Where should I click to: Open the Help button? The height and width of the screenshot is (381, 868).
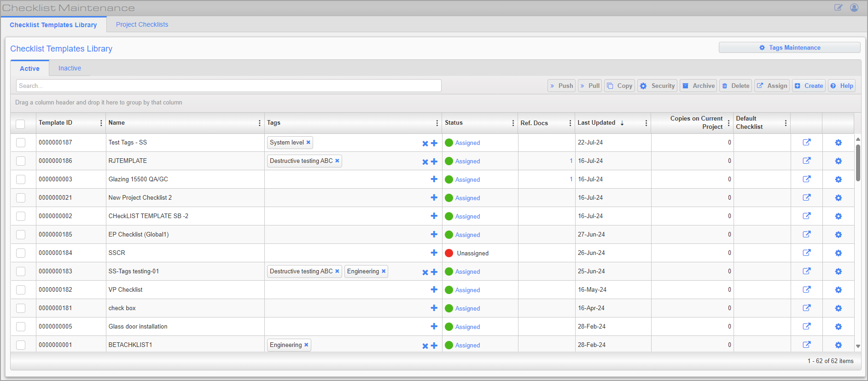[842, 86]
